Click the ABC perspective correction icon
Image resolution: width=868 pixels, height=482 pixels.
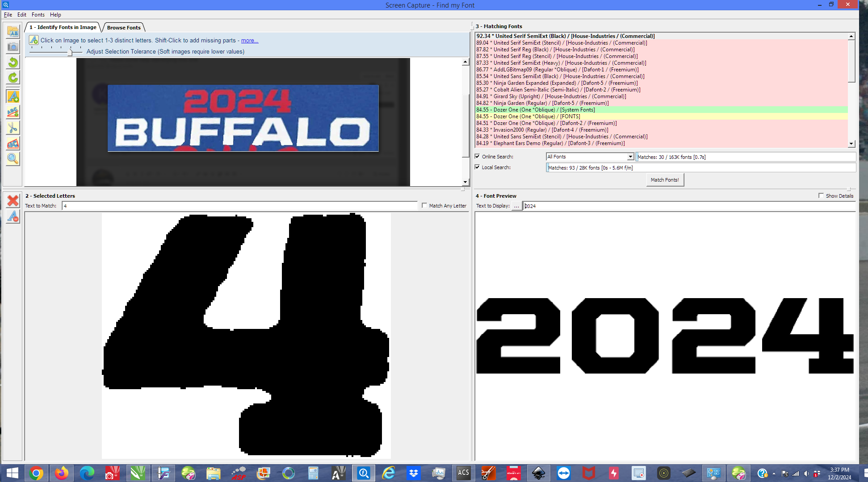point(13,143)
